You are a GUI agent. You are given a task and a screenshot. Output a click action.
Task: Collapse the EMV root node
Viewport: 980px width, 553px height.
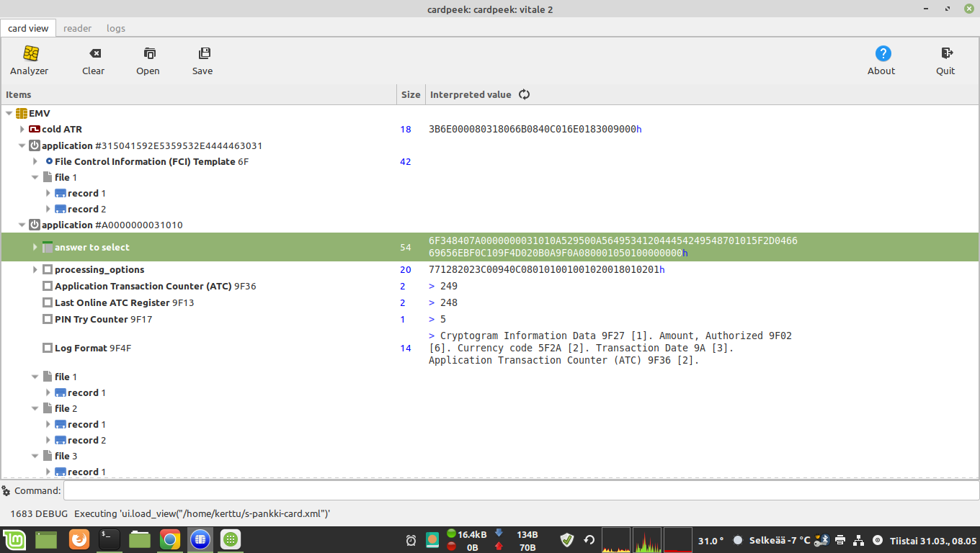pos(9,114)
